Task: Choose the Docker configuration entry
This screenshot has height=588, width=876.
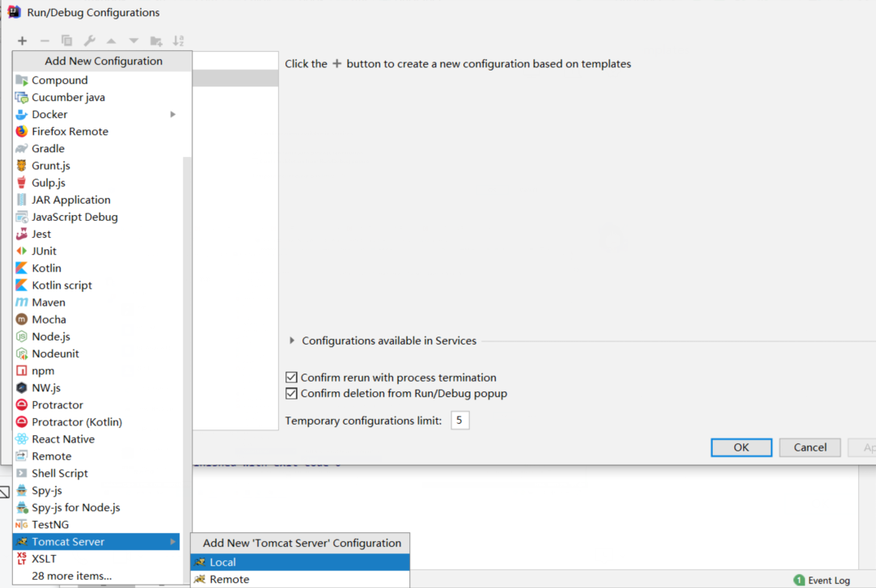Action: [98, 115]
